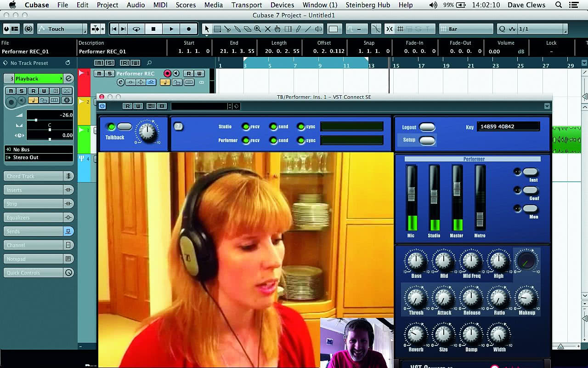The image size is (588, 368).
Task: Click the Stereo Out output routing
Action: (x=39, y=157)
